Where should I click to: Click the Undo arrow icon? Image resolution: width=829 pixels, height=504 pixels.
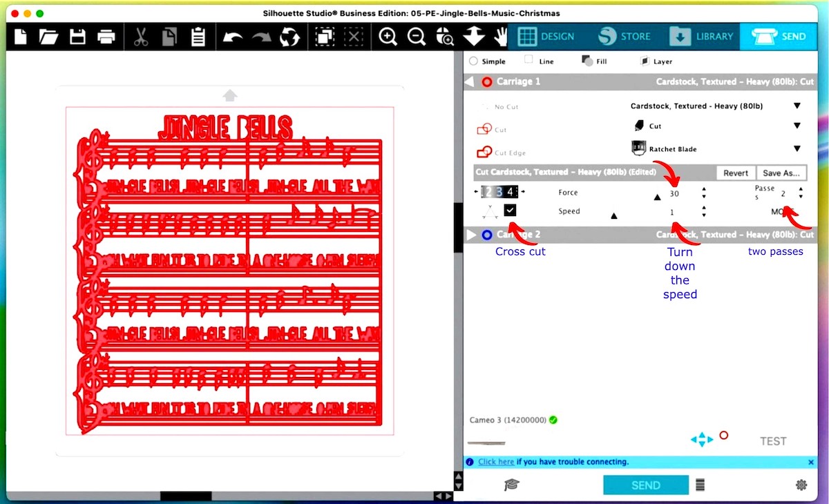[233, 37]
